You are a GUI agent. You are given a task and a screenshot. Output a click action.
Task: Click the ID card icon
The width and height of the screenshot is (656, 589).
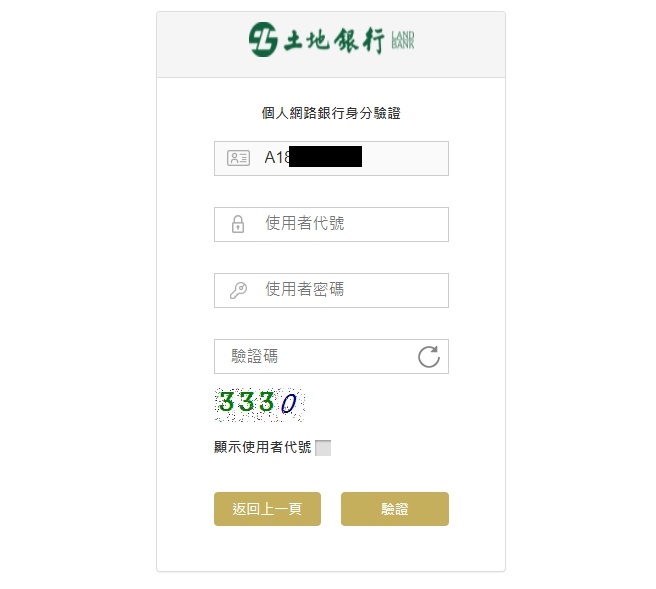238,158
